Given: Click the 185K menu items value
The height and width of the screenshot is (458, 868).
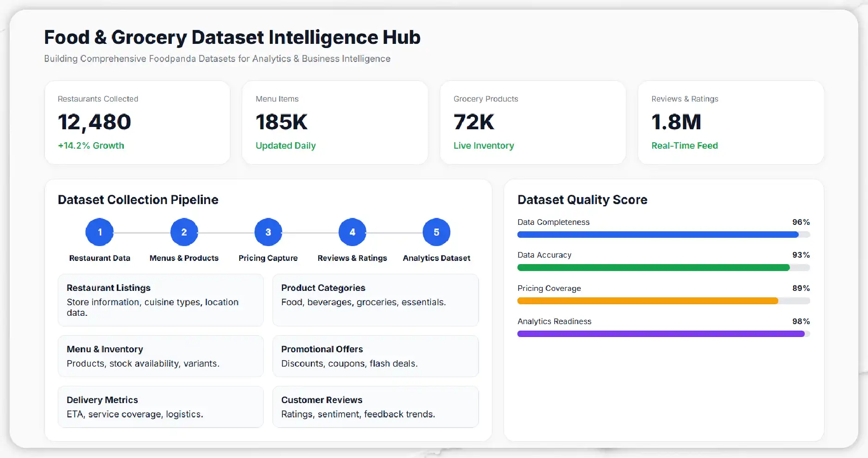Looking at the screenshot, I should click(281, 122).
